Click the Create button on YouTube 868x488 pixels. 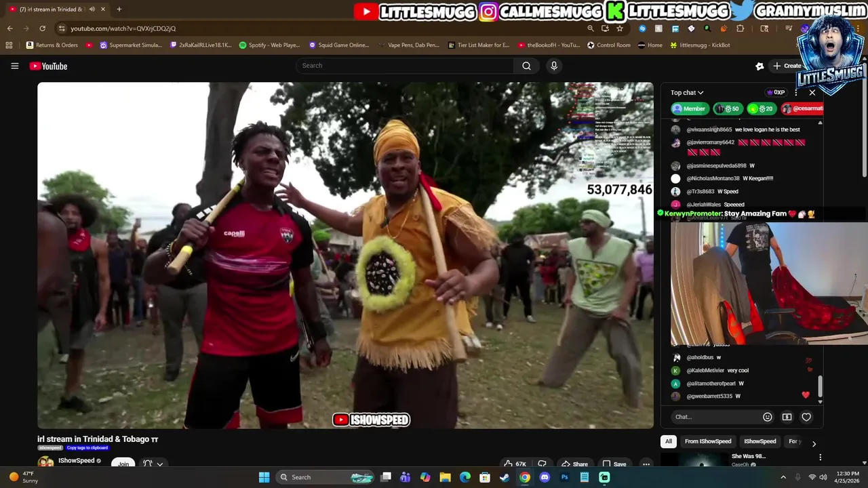[787, 66]
